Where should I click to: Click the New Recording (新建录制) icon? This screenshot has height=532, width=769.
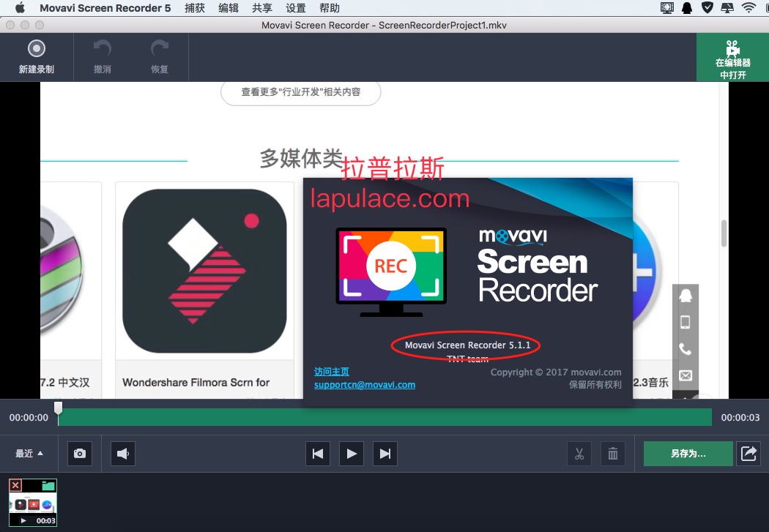36,50
